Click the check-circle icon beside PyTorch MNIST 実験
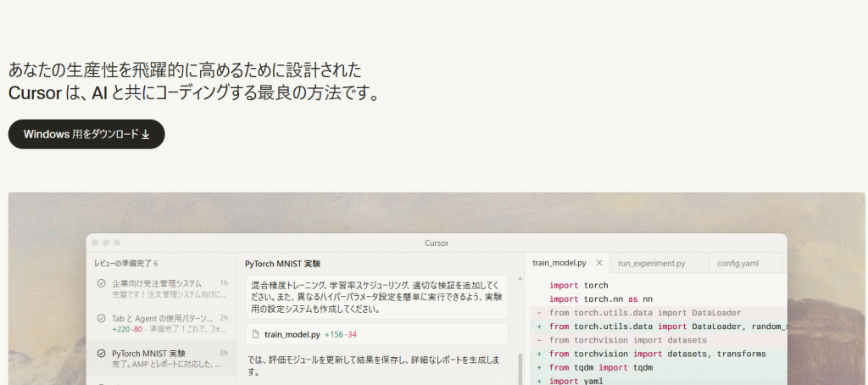The image size is (868, 385). [x=101, y=354]
